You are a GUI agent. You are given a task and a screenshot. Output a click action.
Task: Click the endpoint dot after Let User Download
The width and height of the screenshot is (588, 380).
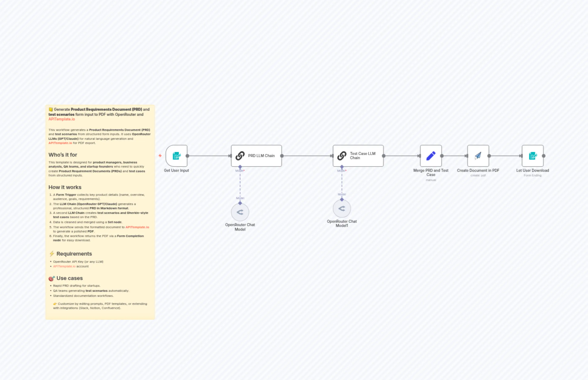[x=544, y=156]
